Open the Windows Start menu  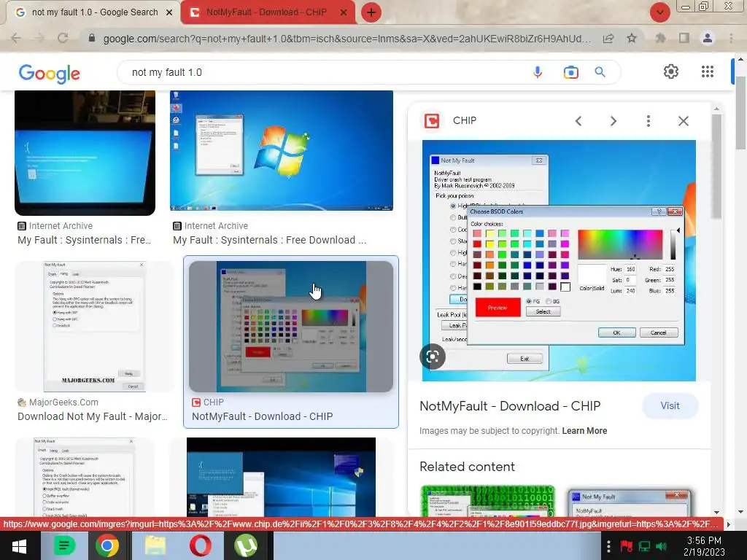[x=19, y=546]
